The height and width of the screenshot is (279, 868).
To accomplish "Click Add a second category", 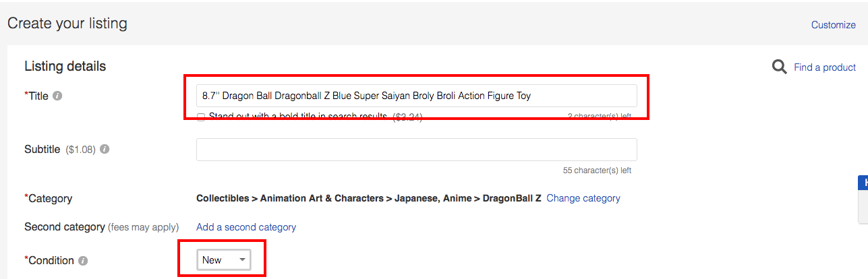I will coord(246,227).
